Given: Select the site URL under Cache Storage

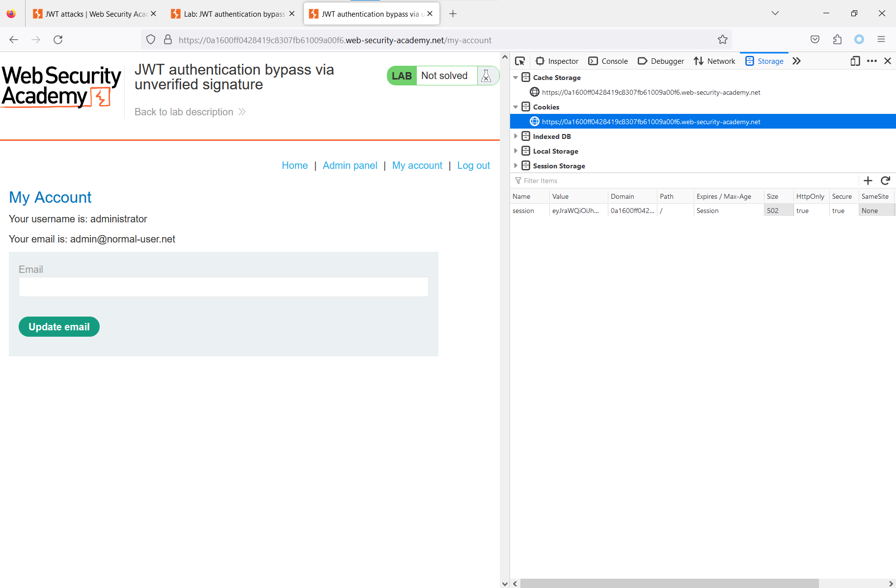Looking at the screenshot, I should pos(651,92).
